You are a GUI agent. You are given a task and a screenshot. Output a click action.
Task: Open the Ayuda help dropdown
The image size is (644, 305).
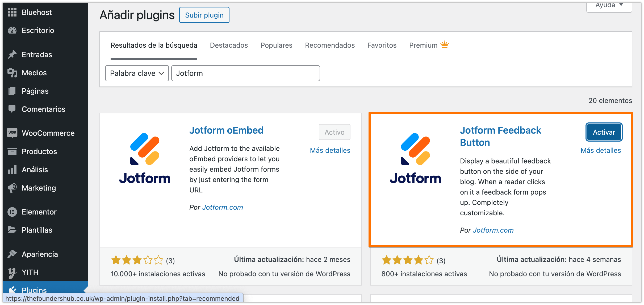pyautogui.click(x=609, y=6)
